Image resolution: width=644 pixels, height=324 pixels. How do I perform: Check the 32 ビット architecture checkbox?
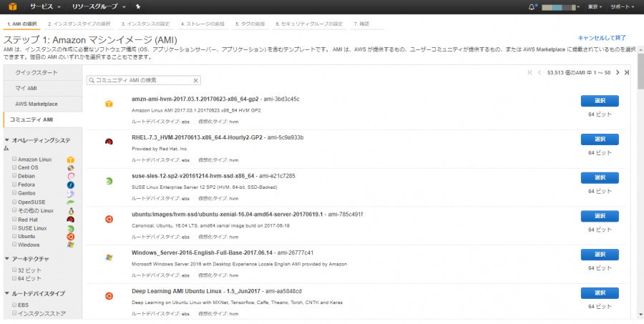14,270
